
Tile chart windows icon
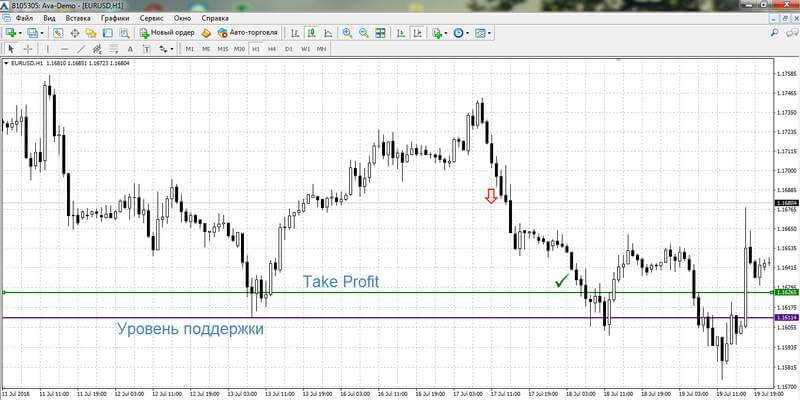(380, 33)
